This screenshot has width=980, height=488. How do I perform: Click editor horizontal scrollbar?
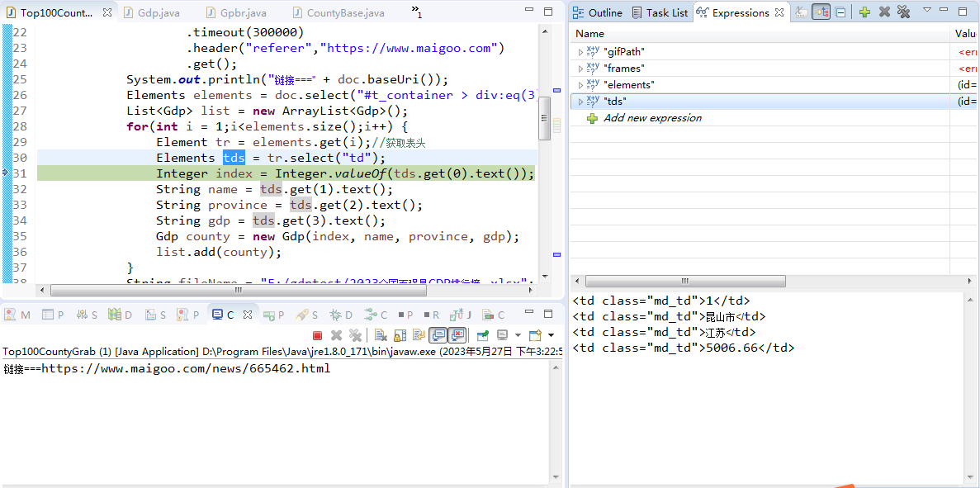point(237,290)
